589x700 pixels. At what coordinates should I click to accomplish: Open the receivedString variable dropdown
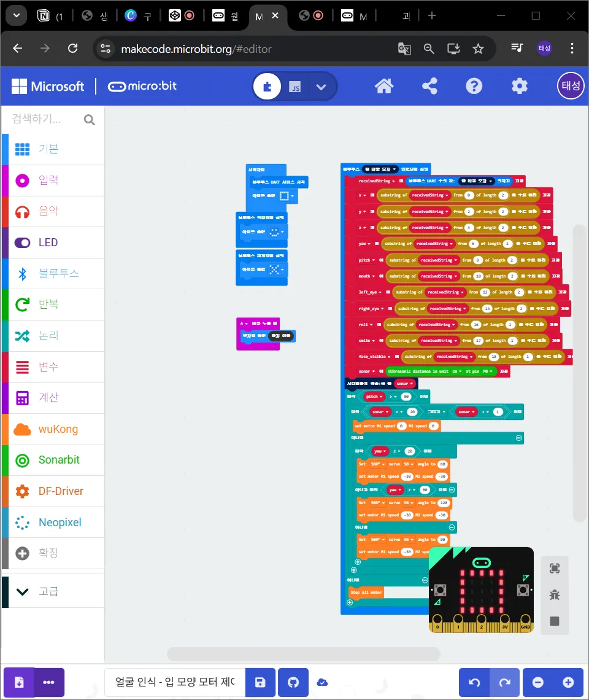click(x=377, y=181)
